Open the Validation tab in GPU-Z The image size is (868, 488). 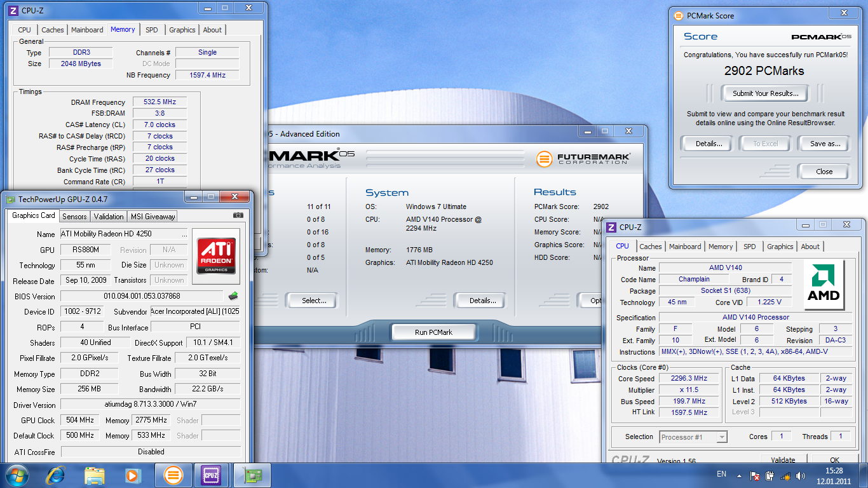pyautogui.click(x=109, y=216)
